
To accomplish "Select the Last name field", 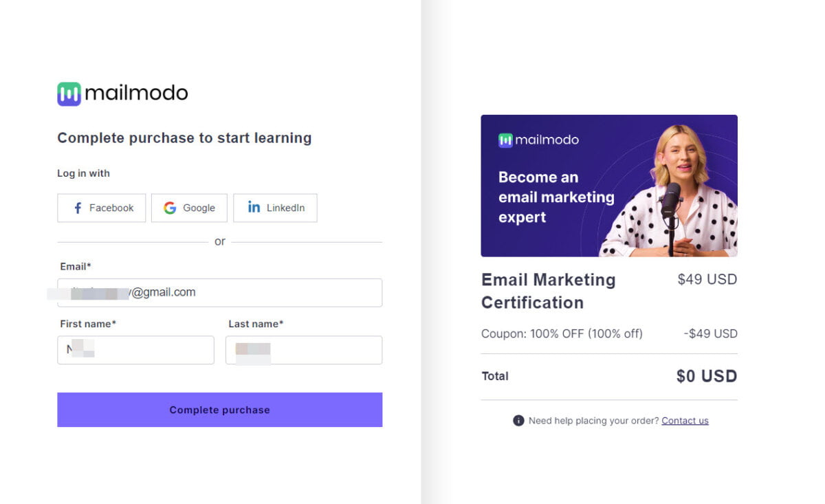I will pos(304,350).
